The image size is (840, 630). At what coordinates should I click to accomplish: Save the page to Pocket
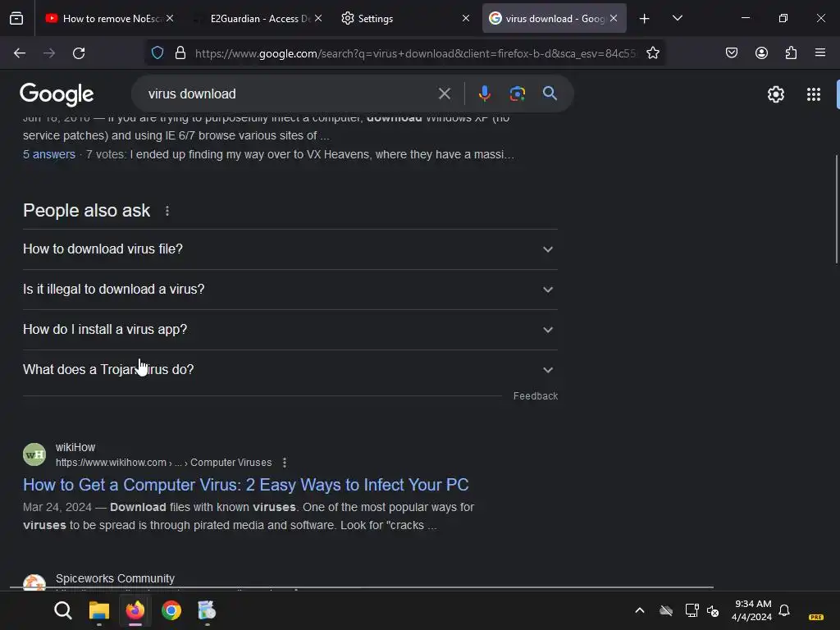pyautogui.click(x=731, y=53)
